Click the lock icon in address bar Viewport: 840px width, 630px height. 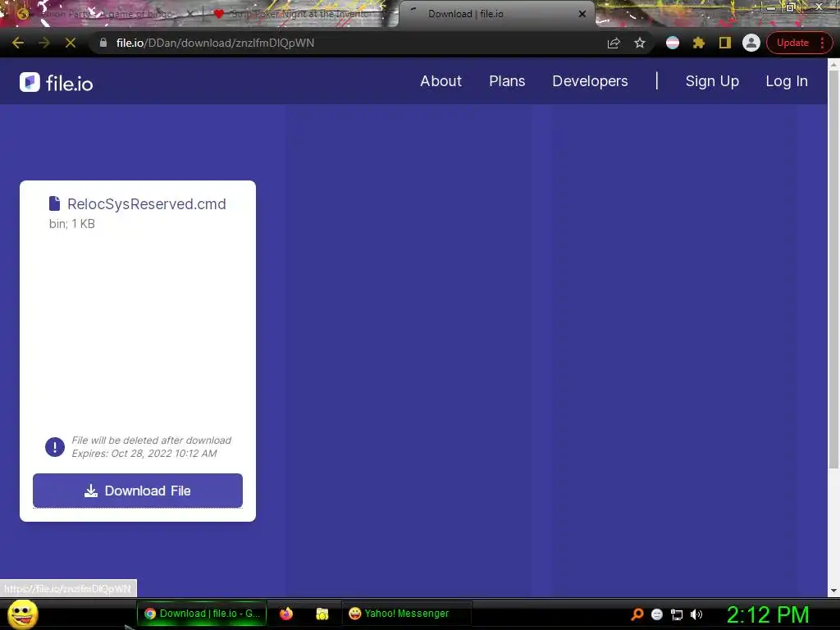[x=103, y=43]
